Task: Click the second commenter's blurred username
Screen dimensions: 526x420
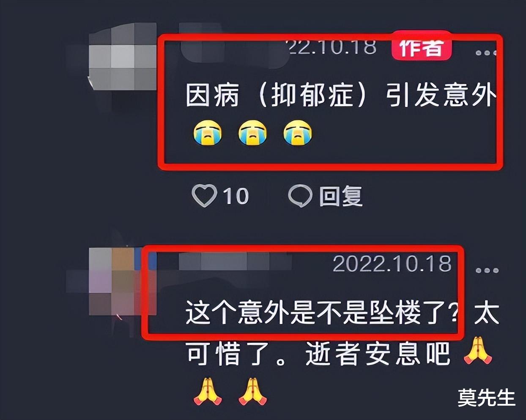Action: [x=235, y=262]
